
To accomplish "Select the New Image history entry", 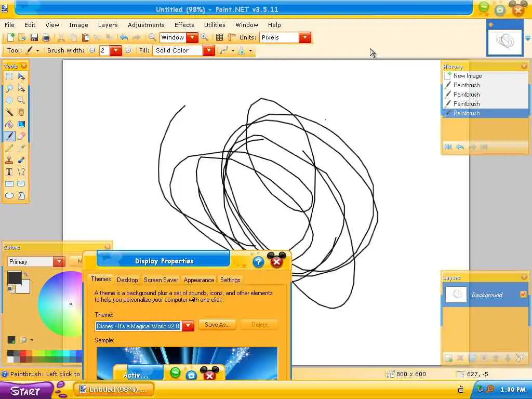I will click(x=485, y=76).
